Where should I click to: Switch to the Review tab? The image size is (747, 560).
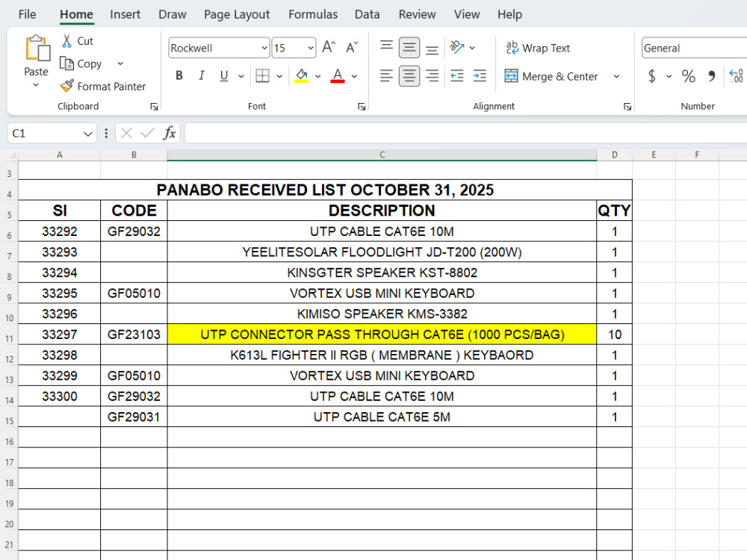click(x=417, y=14)
